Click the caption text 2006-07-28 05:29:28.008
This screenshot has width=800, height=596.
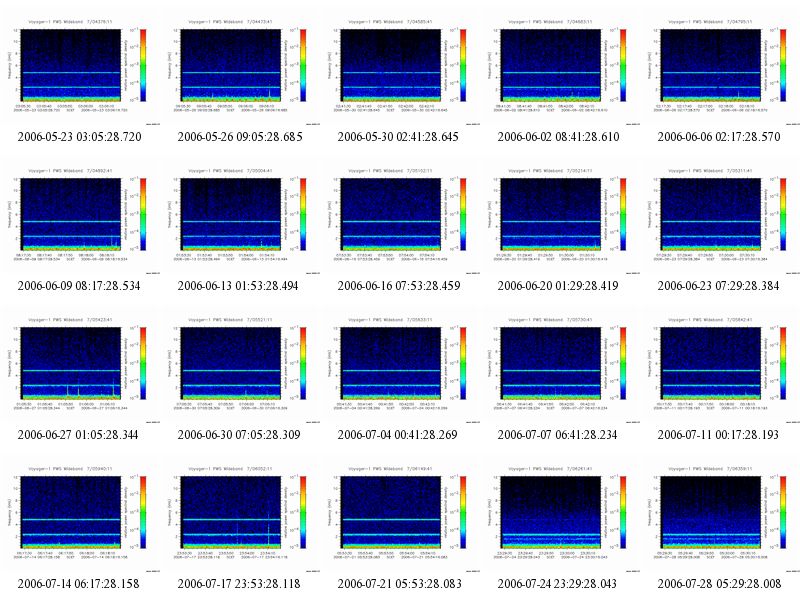point(719,584)
